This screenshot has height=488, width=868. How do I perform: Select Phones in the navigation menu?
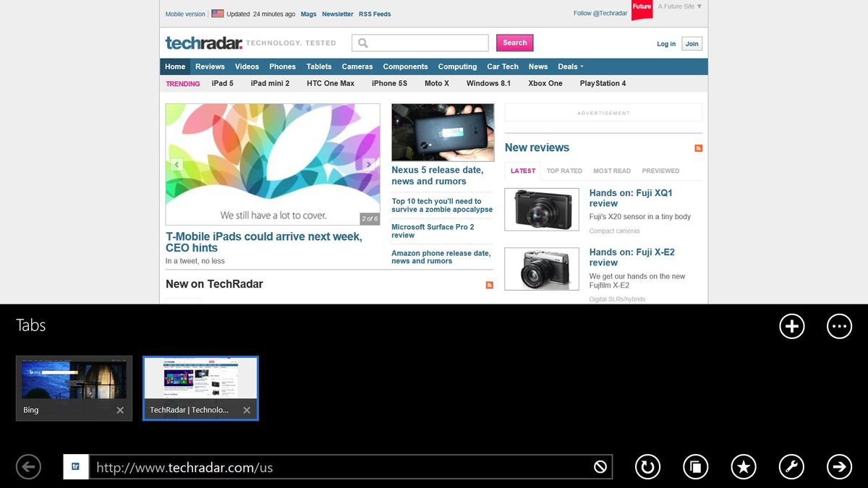282,66
